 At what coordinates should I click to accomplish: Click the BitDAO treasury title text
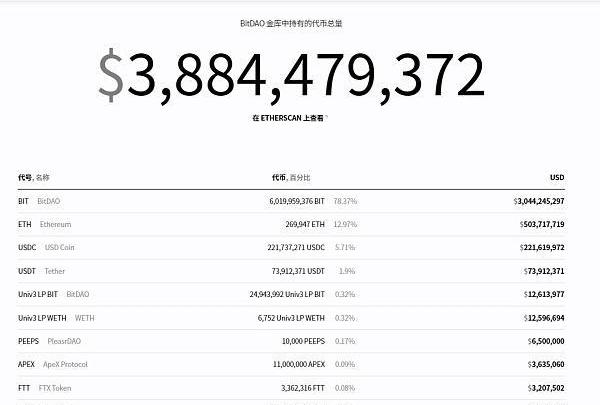point(297,22)
